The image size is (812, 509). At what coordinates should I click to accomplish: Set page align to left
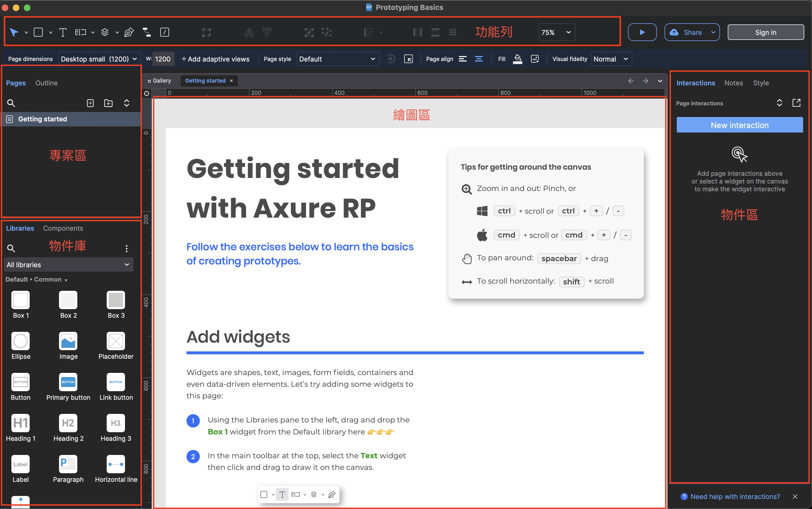click(463, 59)
